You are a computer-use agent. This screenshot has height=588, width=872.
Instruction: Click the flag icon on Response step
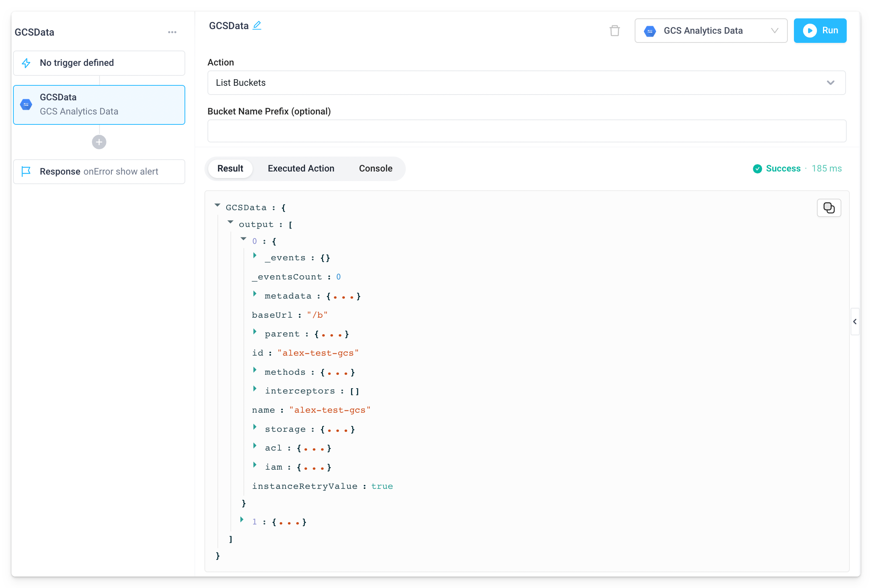pyautogui.click(x=26, y=171)
